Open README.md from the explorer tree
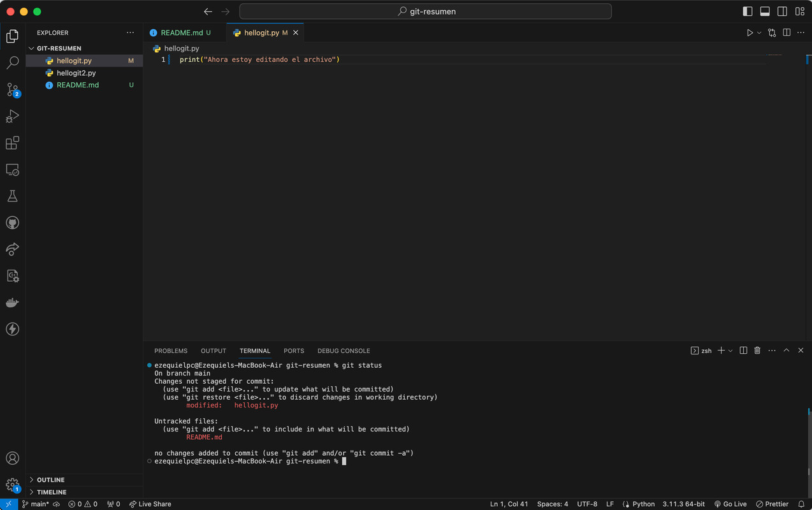The width and height of the screenshot is (812, 510). point(84,85)
